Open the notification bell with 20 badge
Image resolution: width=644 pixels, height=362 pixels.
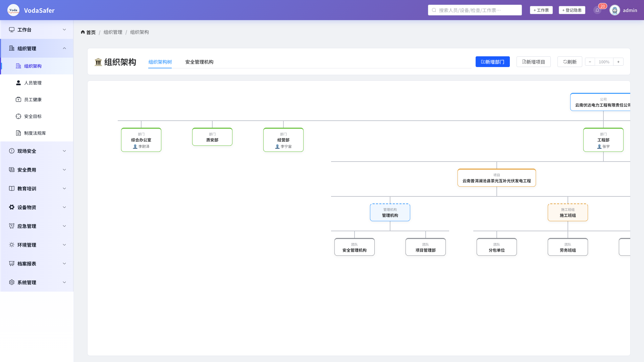pyautogui.click(x=597, y=10)
